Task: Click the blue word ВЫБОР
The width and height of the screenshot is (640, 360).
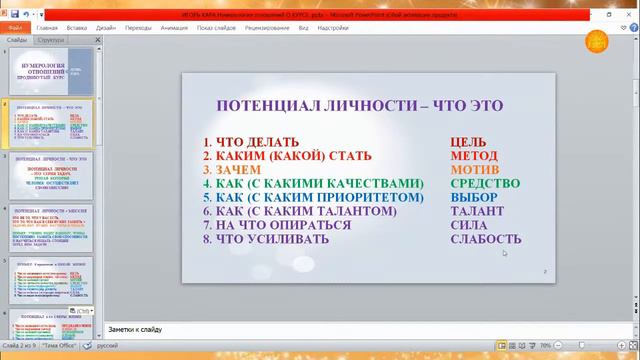Action: coord(474,198)
